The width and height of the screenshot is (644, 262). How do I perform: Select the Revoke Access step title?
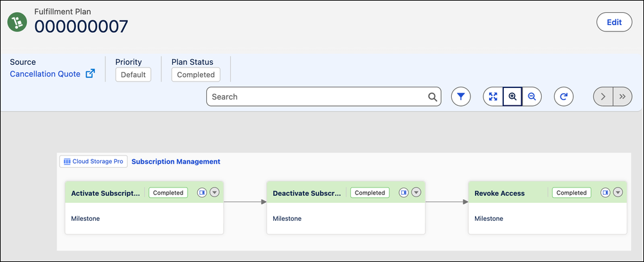coord(499,193)
